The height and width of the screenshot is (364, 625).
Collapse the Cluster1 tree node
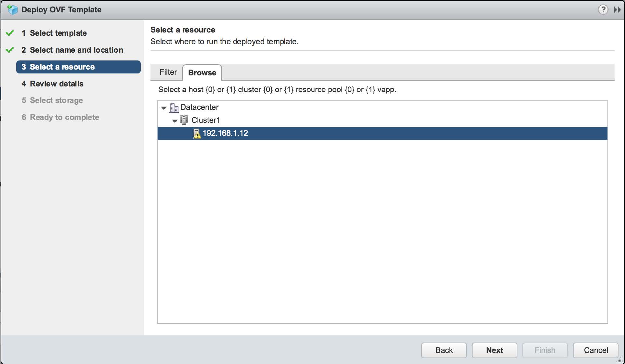coord(175,120)
